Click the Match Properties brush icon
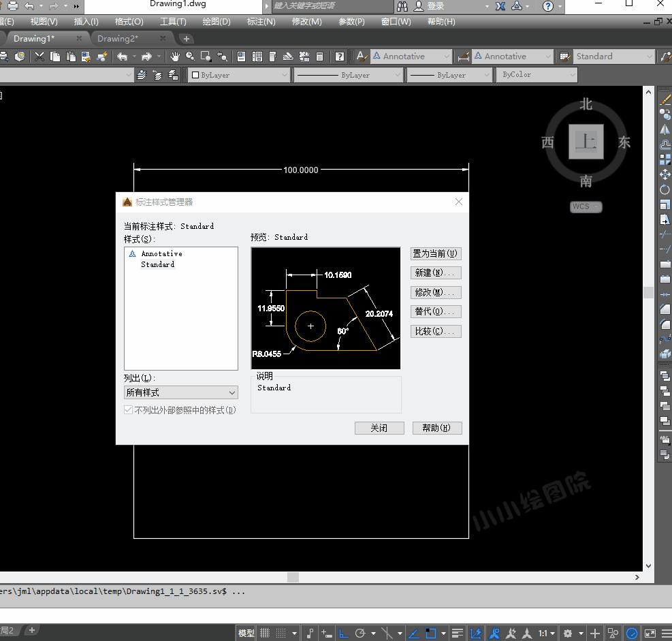Screen dimensions: 672x641 (103, 57)
